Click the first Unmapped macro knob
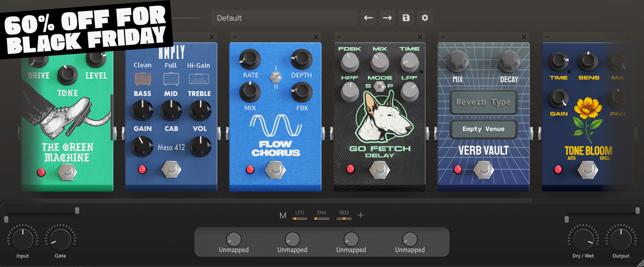 point(233,239)
